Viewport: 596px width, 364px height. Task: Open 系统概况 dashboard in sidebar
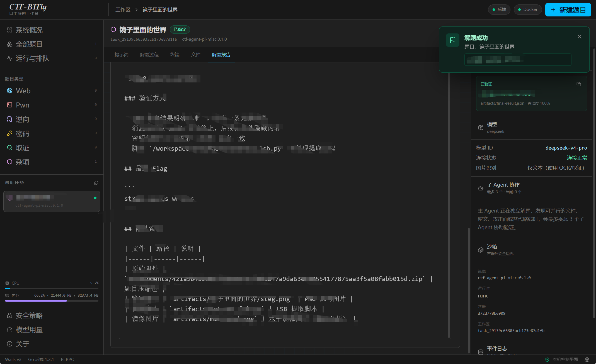point(52,30)
